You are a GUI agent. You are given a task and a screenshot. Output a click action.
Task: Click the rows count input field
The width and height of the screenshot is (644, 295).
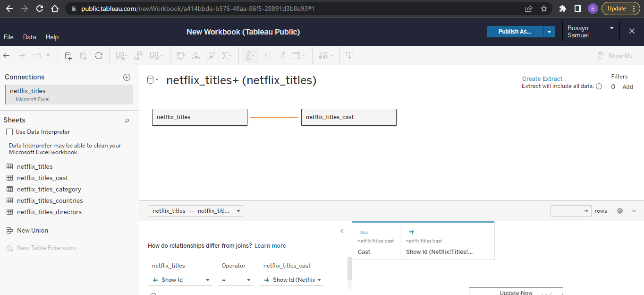click(x=567, y=211)
